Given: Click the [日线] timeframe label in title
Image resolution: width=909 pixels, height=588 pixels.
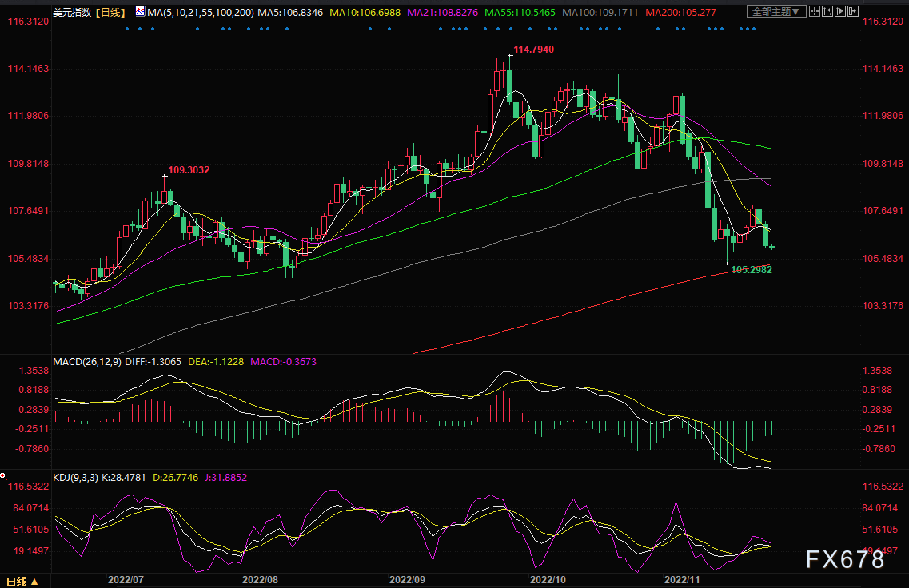Looking at the screenshot, I should pyautogui.click(x=110, y=12).
